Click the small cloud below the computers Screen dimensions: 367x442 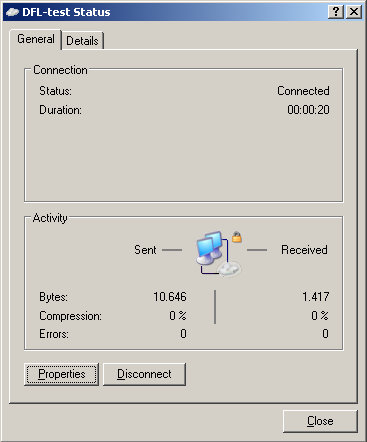pos(229,269)
